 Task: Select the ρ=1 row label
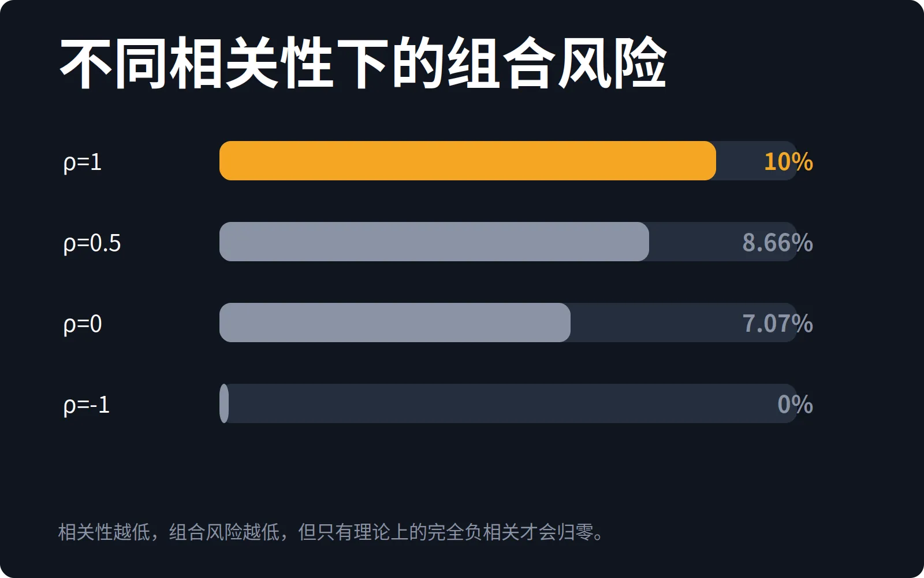(83, 162)
